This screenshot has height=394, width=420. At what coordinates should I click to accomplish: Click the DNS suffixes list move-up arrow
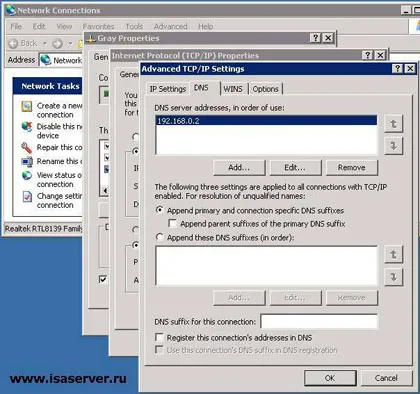(x=394, y=255)
